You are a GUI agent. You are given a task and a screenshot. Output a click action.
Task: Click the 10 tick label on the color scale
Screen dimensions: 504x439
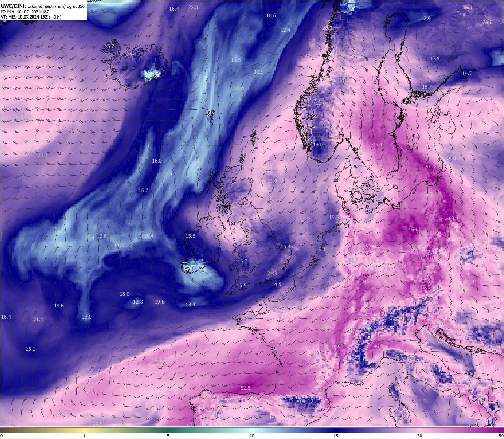252,436
